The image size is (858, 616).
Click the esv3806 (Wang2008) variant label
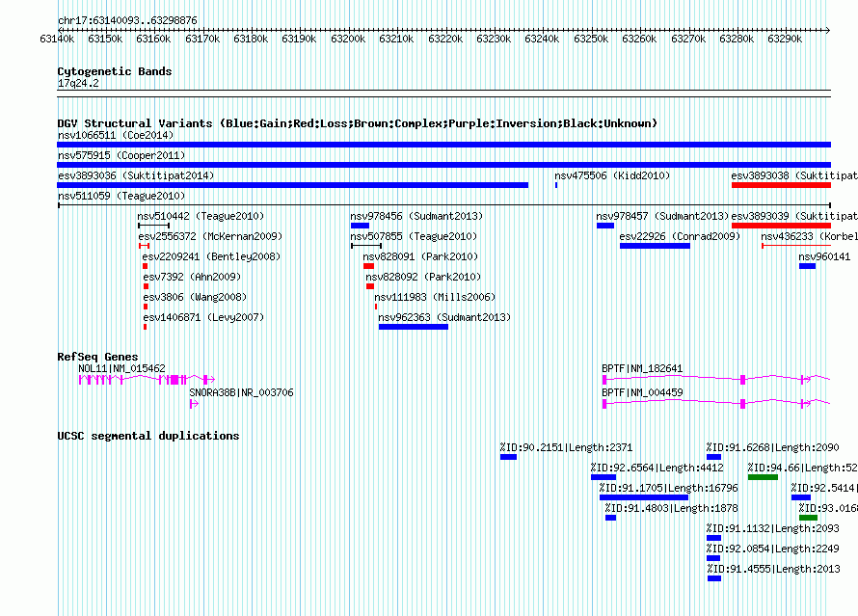(195, 297)
